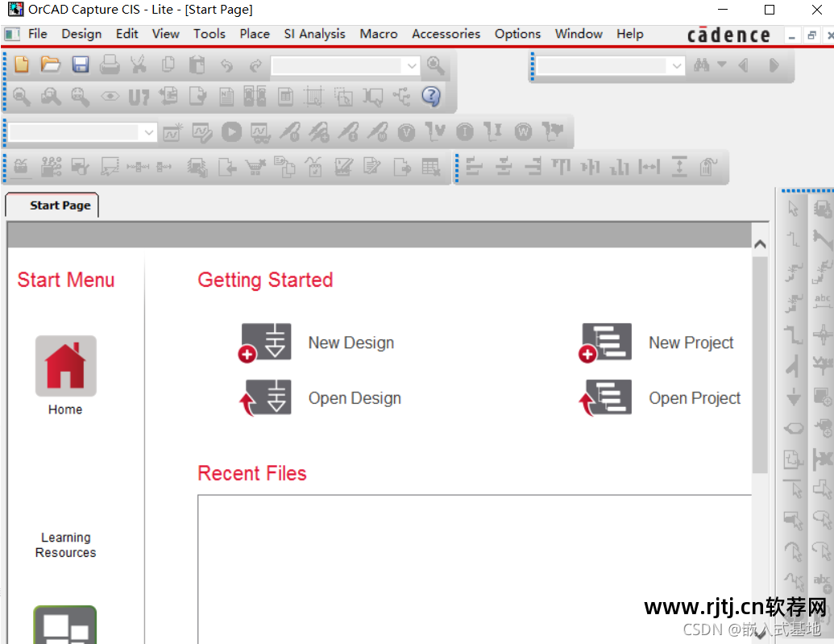Click the Annotate U? toolbar icon
Image resolution: width=834 pixels, height=644 pixels.
point(139,97)
